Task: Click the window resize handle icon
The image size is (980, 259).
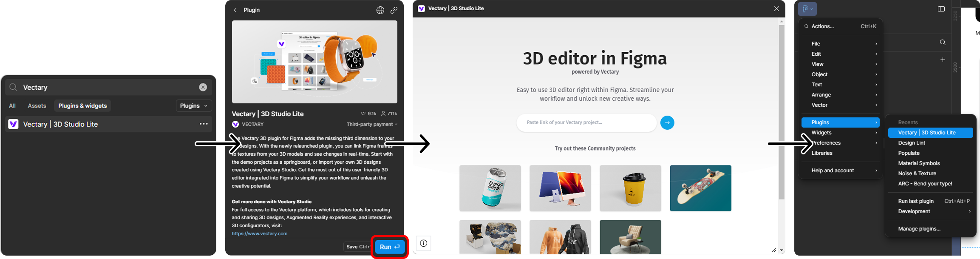Action: pos(774,250)
